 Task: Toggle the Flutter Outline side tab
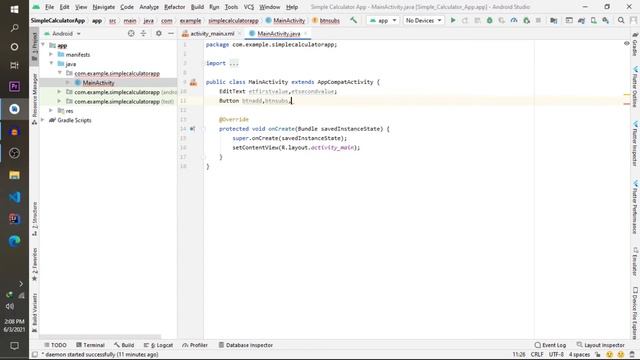click(635, 87)
